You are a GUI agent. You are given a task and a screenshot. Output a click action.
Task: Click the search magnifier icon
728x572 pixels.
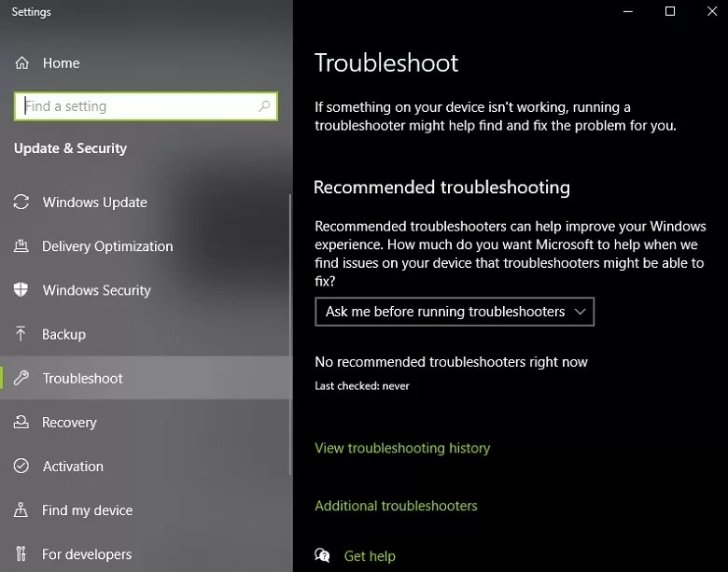coord(264,106)
